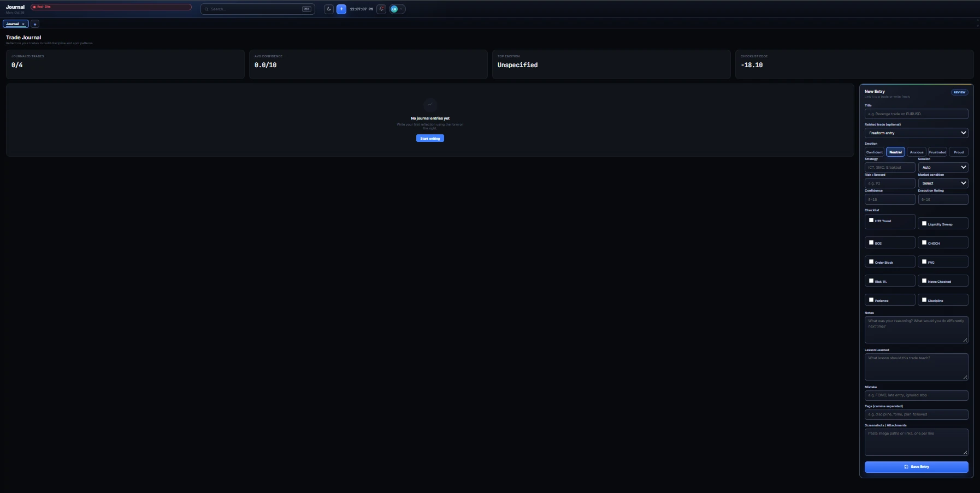Add a new tab with the plus button
This screenshot has width=980, height=493.
35,24
